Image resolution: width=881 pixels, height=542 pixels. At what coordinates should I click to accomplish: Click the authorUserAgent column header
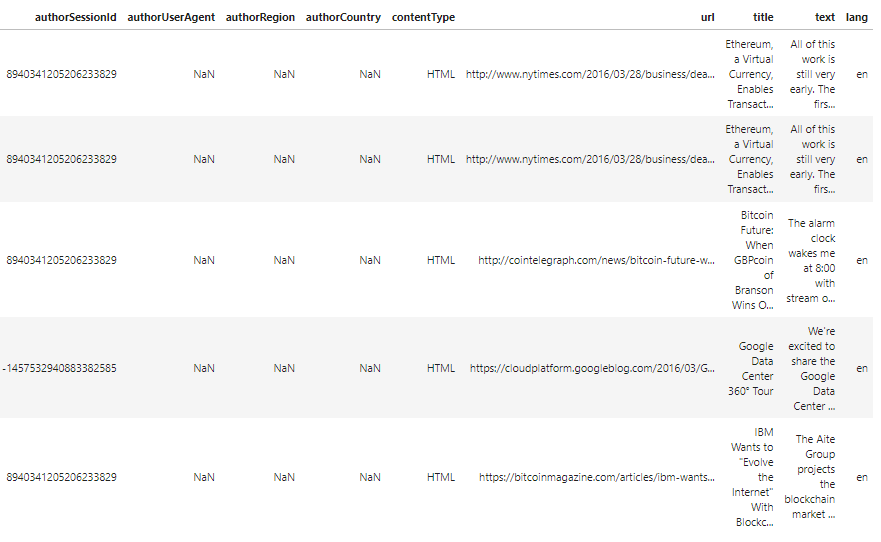(x=171, y=17)
